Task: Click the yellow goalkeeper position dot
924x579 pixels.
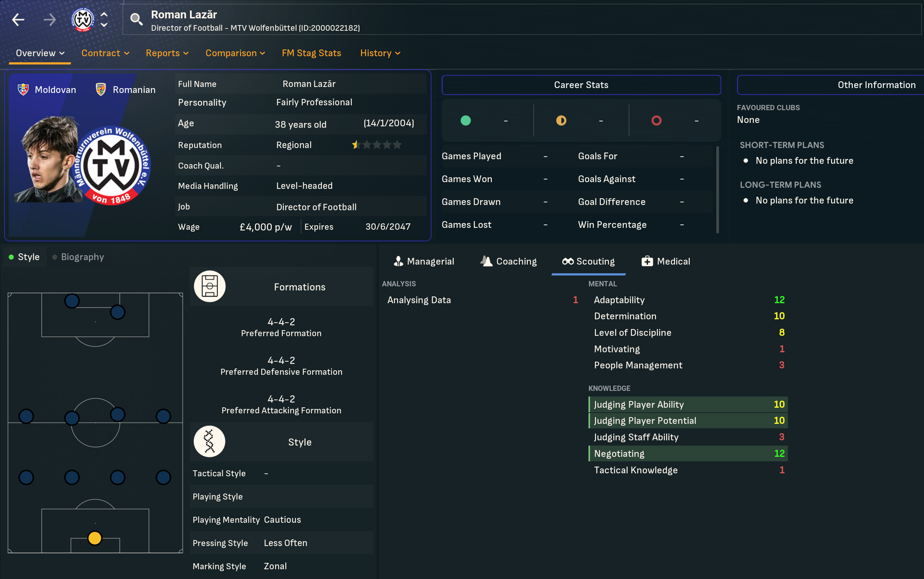Action: click(94, 538)
